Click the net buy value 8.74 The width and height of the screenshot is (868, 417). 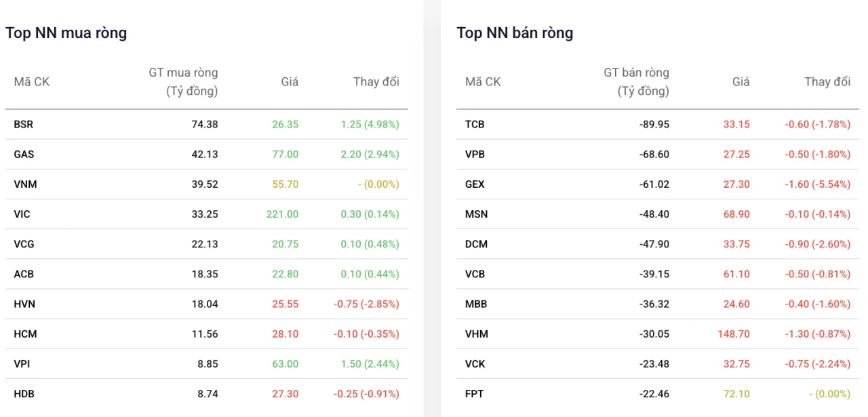point(208,393)
